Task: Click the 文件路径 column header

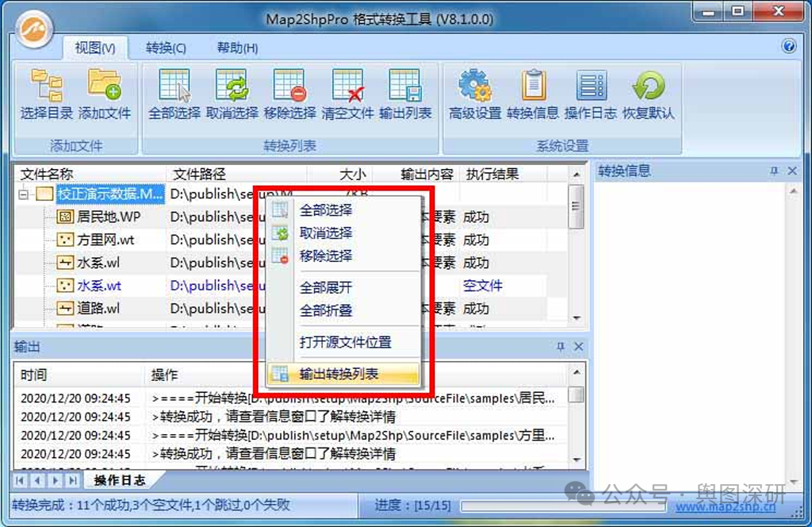Action: click(236, 174)
